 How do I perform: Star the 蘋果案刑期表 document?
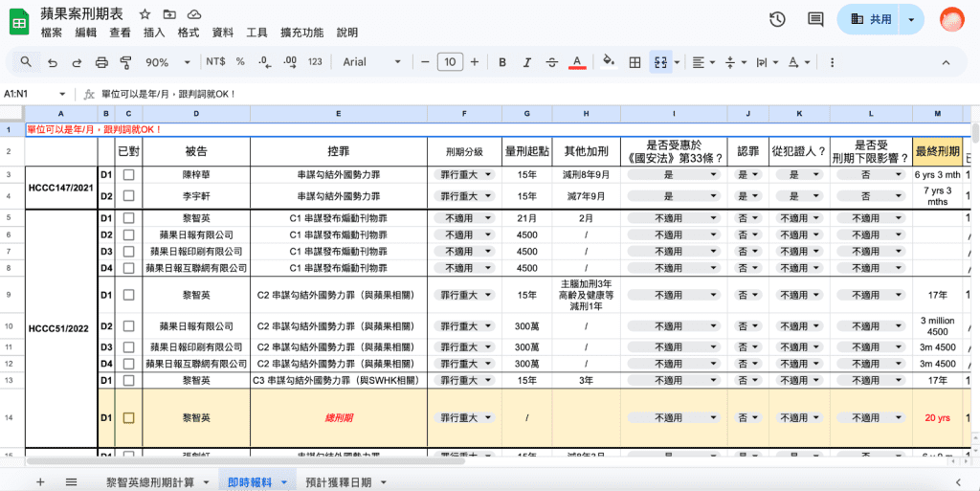145,15
